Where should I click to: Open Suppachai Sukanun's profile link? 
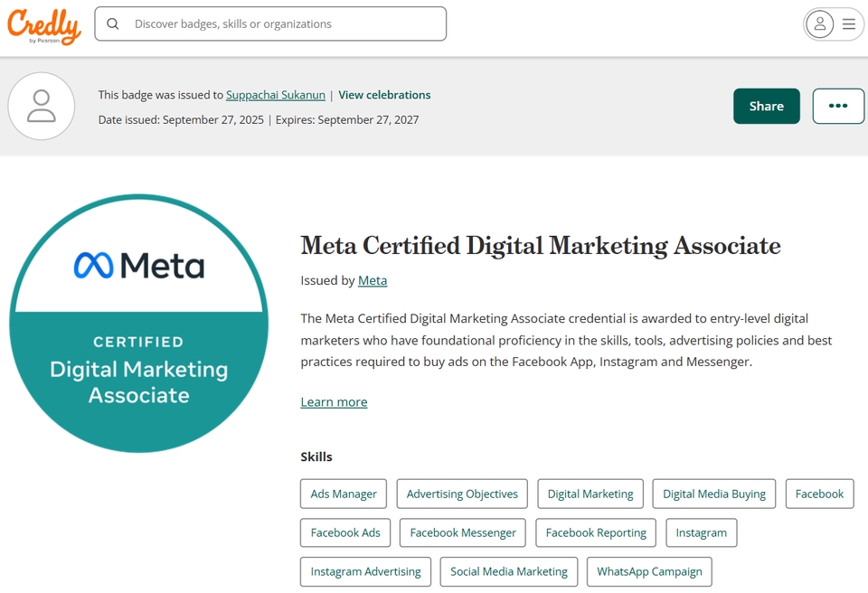click(275, 95)
